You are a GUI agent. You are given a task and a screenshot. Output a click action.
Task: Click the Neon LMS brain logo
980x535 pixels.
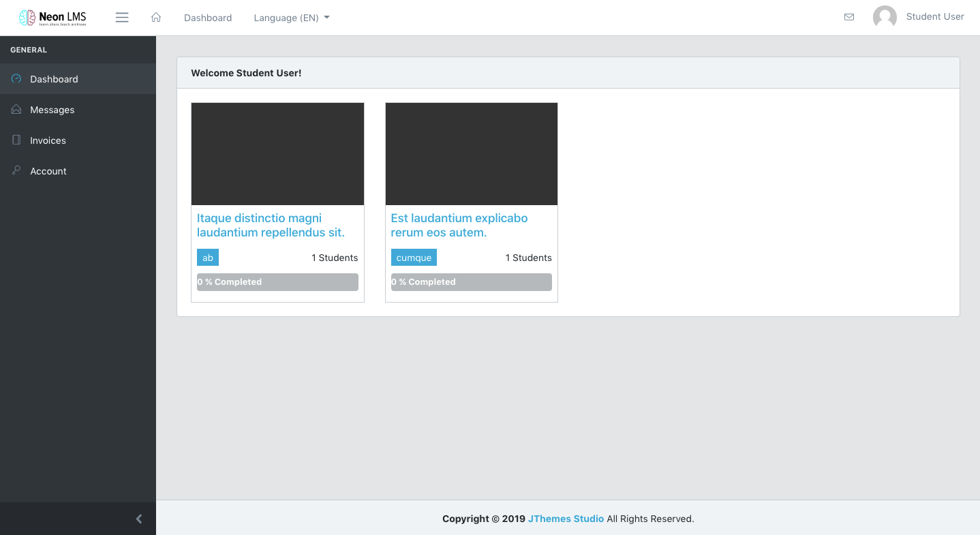(x=27, y=18)
